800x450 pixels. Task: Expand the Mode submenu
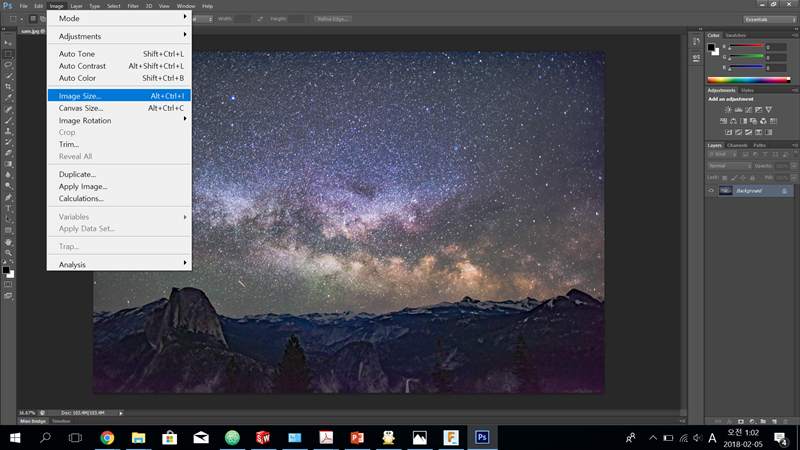119,18
